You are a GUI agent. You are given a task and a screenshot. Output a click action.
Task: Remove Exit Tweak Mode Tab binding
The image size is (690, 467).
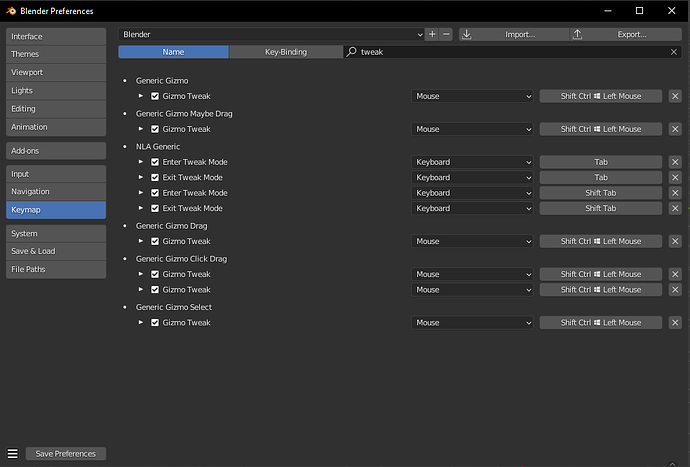(x=675, y=177)
